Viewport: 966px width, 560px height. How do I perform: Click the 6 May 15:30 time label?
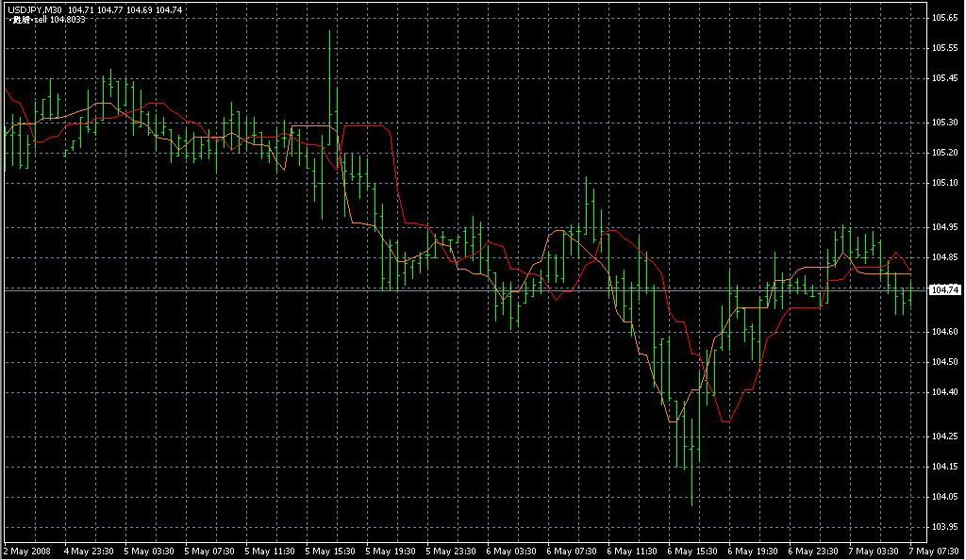693,551
